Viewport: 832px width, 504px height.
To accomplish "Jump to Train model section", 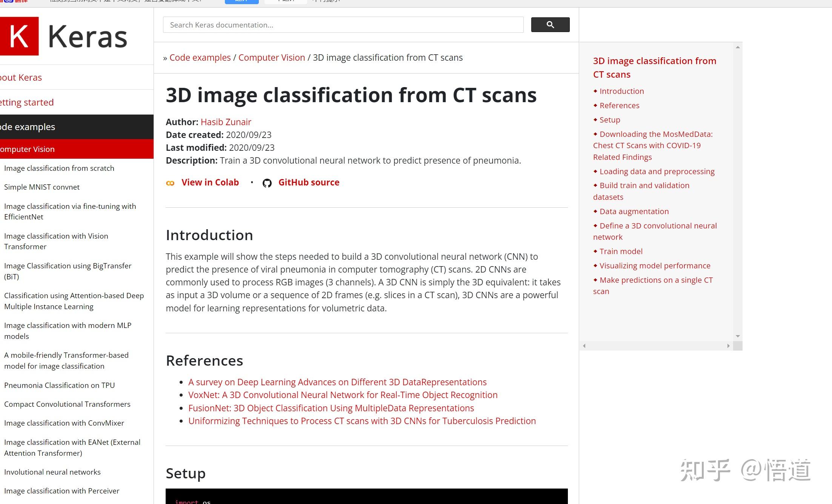I will [x=621, y=251].
